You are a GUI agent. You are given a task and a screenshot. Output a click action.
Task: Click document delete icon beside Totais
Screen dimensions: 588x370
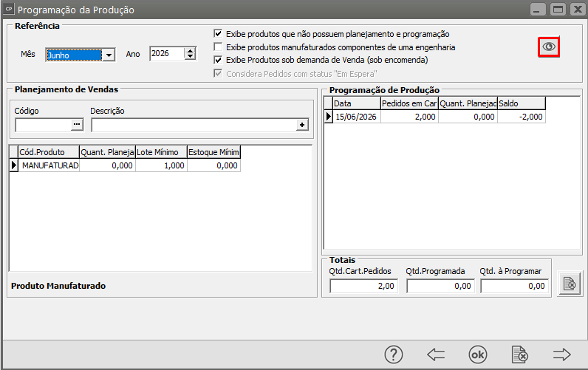(570, 284)
